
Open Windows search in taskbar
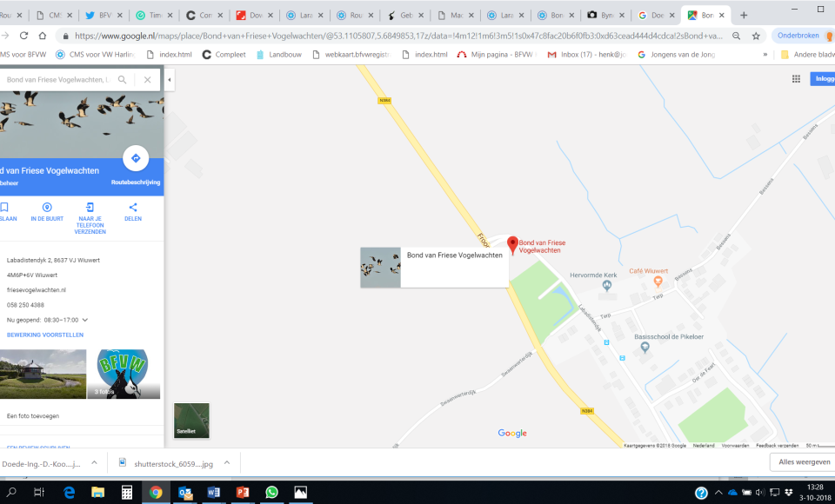coord(11,493)
